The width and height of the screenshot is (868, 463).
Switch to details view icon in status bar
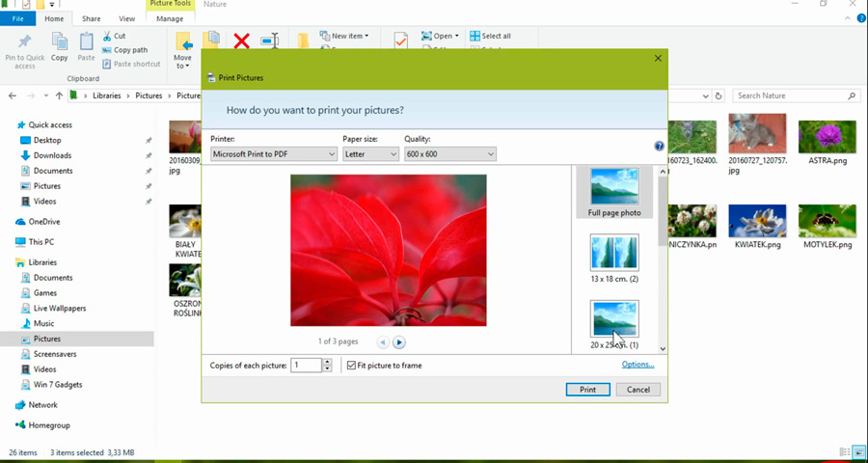tap(845, 452)
